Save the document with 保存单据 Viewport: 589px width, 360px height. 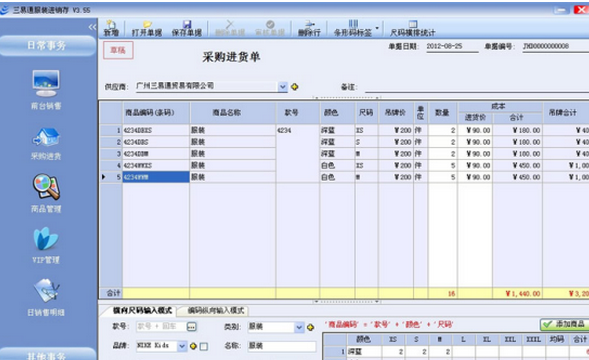(187, 28)
